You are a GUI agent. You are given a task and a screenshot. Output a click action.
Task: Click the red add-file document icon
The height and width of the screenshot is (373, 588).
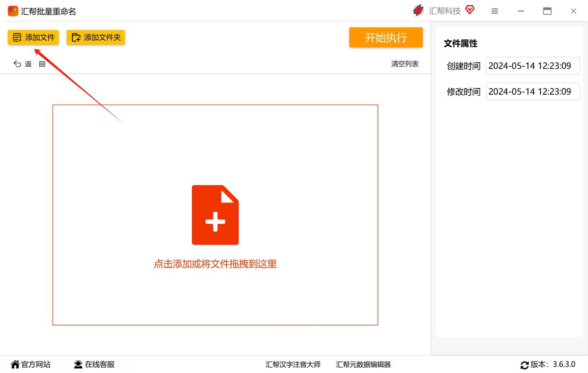click(x=215, y=215)
